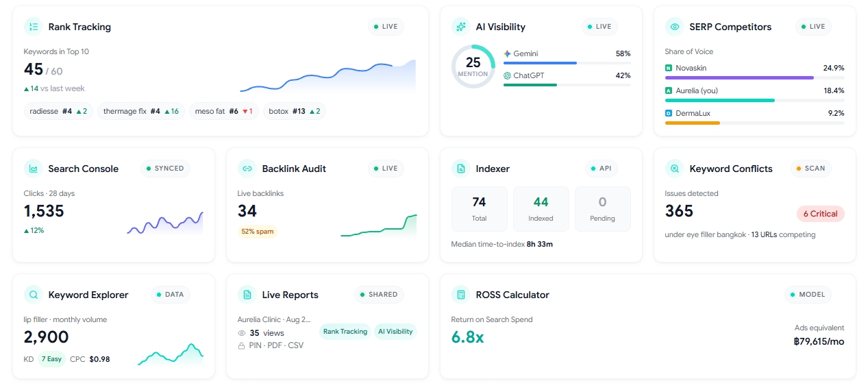This screenshot has height=392, width=868.
Task: Select the radiesse #4 keyword chip
Action: (x=59, y=111)
